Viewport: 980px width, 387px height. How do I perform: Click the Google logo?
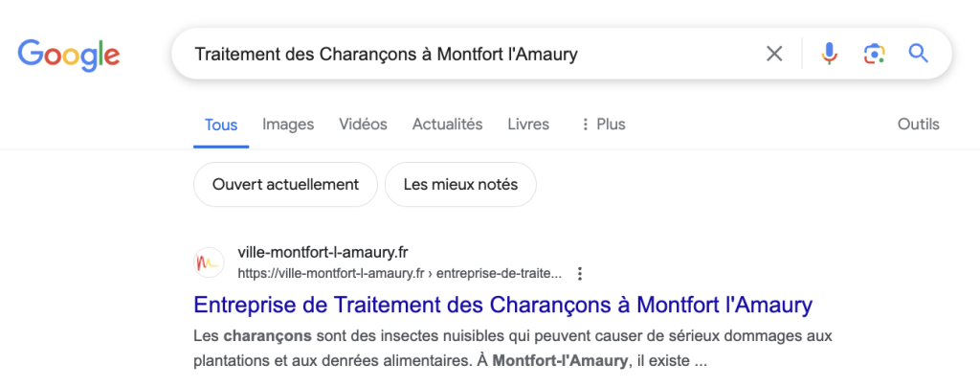69,55
